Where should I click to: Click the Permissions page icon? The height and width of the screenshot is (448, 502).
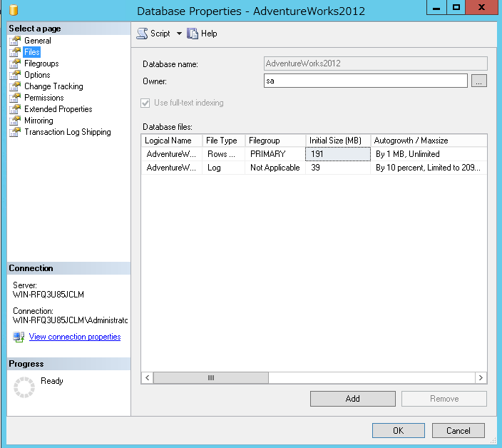15,98
